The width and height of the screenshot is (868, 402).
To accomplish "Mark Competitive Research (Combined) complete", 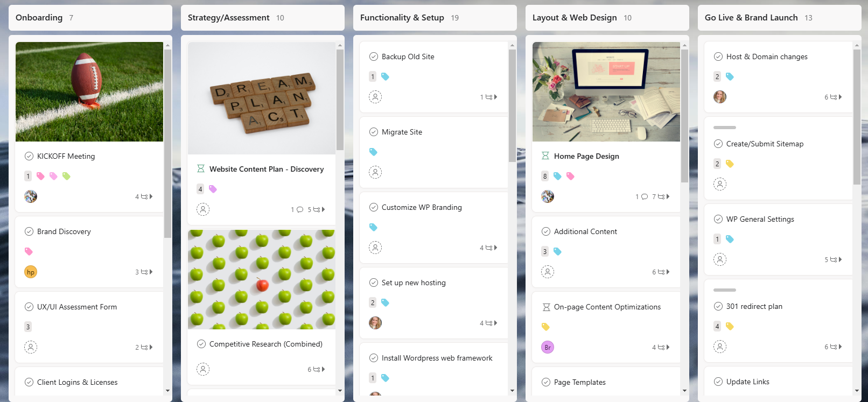I will [x=201, y=344].
